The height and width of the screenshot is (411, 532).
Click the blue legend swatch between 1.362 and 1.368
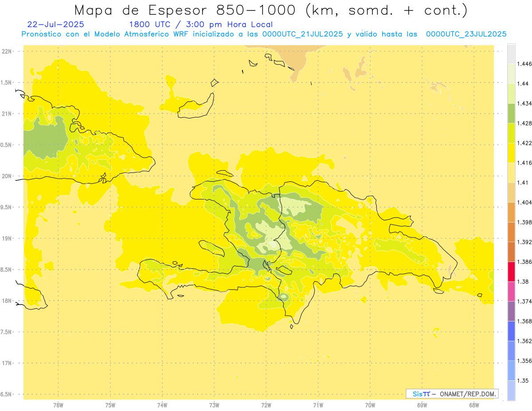point(511,331)
